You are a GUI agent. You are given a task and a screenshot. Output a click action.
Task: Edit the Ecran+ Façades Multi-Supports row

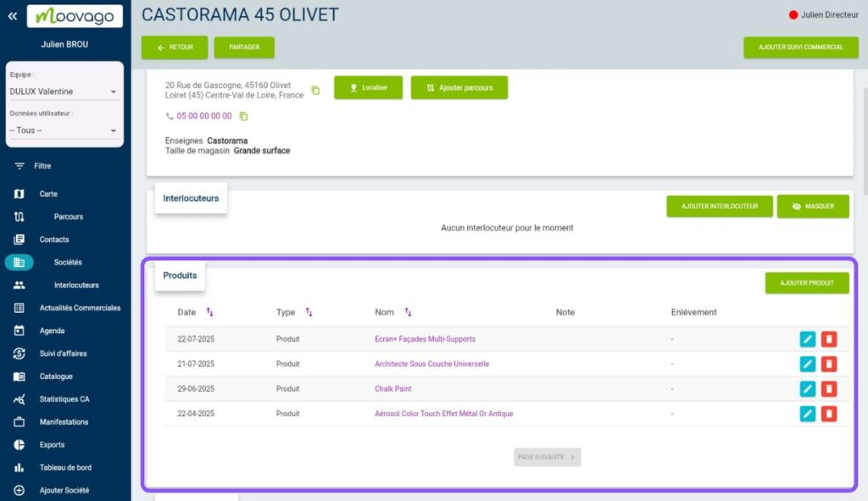(808, 339)
